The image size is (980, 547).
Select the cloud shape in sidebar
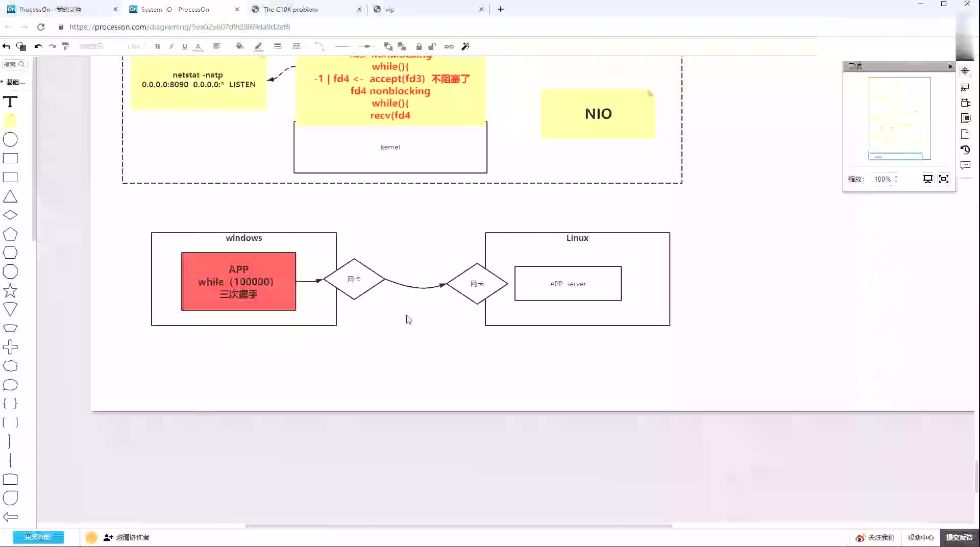(10, 366)
